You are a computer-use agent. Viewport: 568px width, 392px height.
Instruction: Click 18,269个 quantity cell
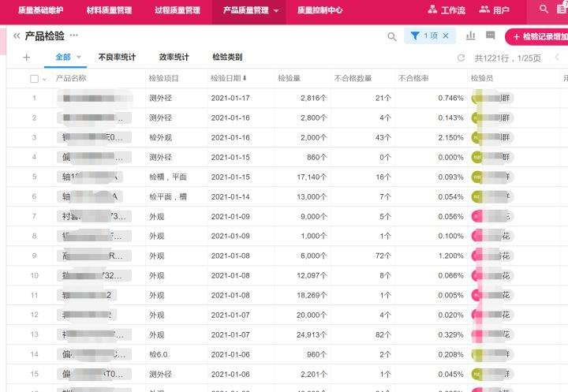[312, 295]
